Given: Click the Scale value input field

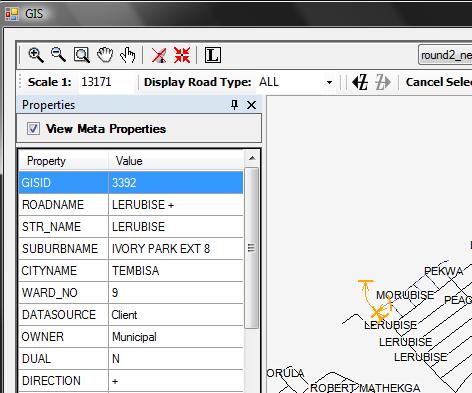Looking at the screenshot, I should [107, 82].
